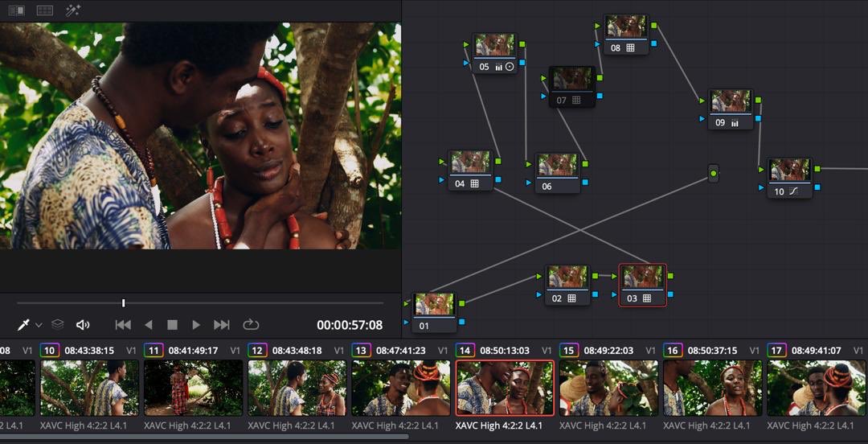Image resolution: width=868 pixels, height=444 pixels.
Task: Click the V1 label of clip 12
Action: point(339,351)
